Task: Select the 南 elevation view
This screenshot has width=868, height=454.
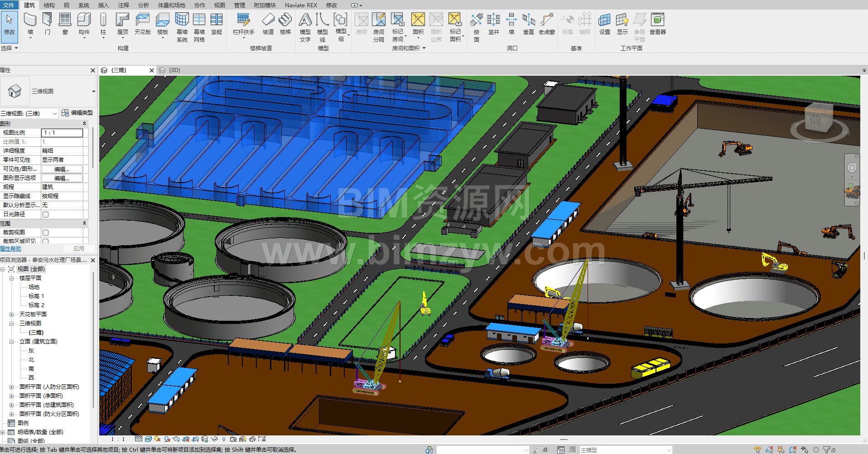Action: (31, 369)
